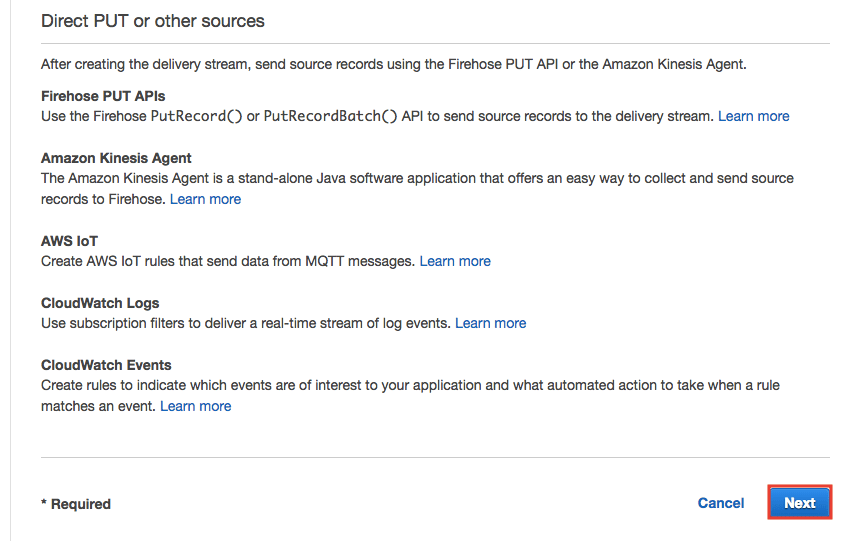Select the Firehose PUT APIs heading
Viewport: 847px width, 541px height.
pyautogui.click(x=103, y=96)
